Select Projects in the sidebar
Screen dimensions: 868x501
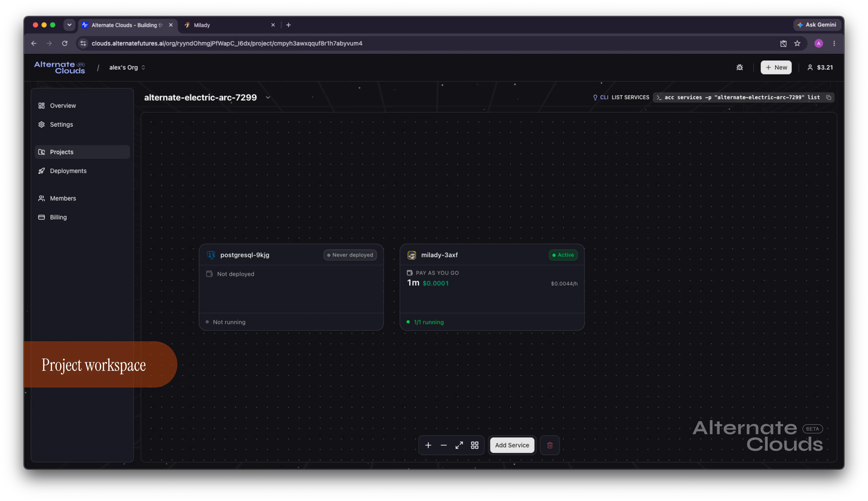[82, 152]
